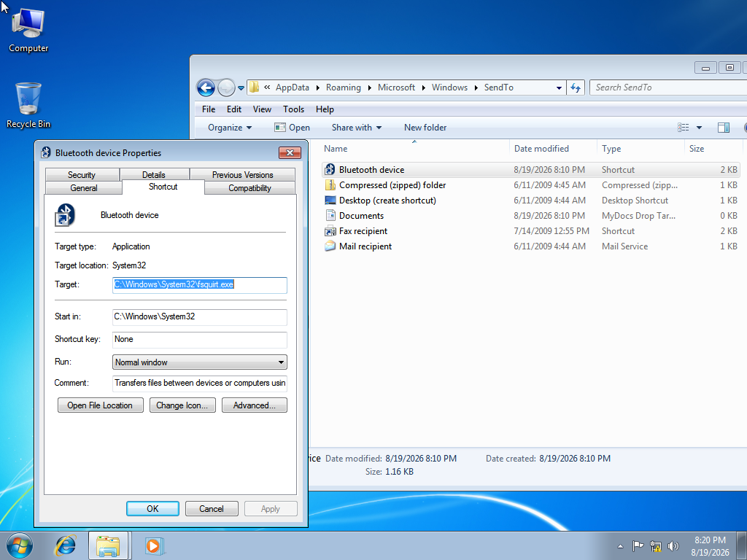The image size is (747, 560).
Task: Click New folder in Explorer toolbar
Action: pos(425,128)
